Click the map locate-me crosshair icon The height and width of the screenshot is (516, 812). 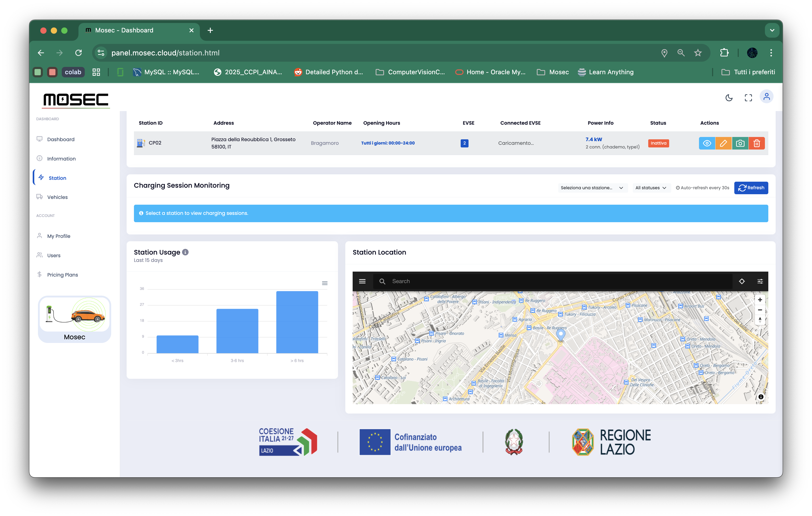(742, 281)
